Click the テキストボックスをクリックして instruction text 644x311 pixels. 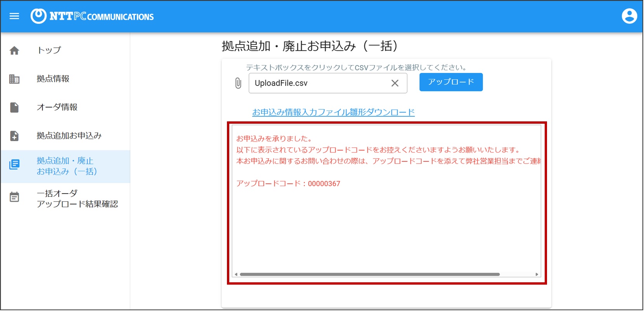(x=356, y=67)
